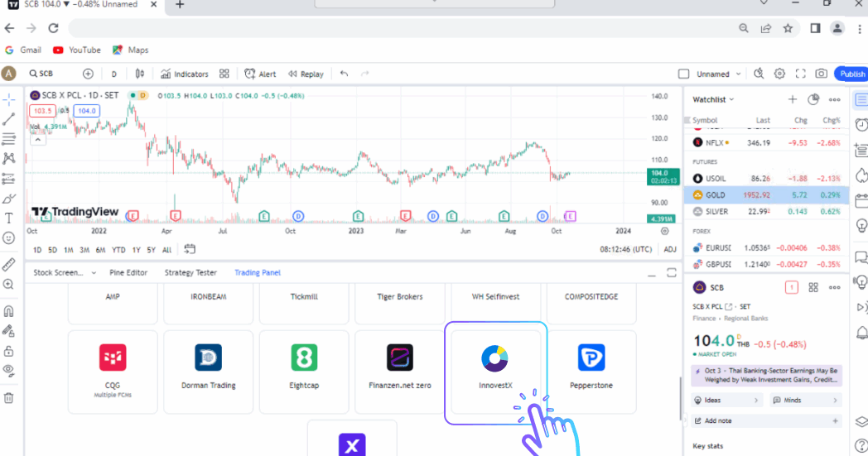Image resolution: width=868 pixels, height=456 pixels.
Task: Collapse the chart legend arrow
Action: tap(37, 140)
